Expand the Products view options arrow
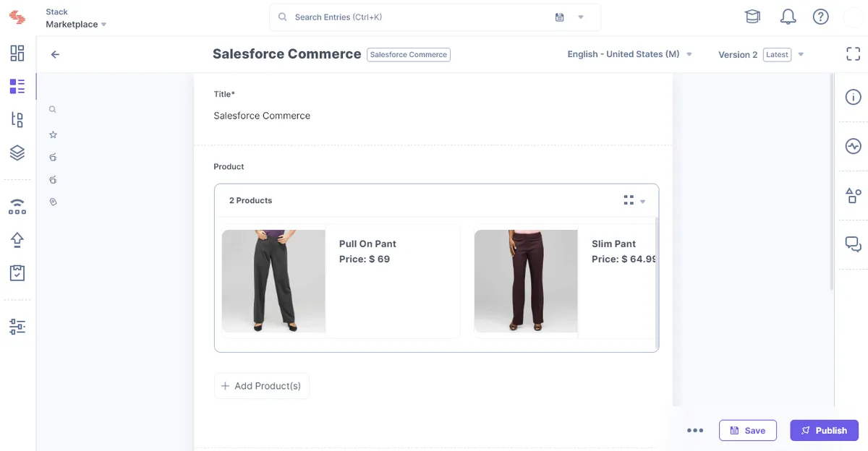 642,202
